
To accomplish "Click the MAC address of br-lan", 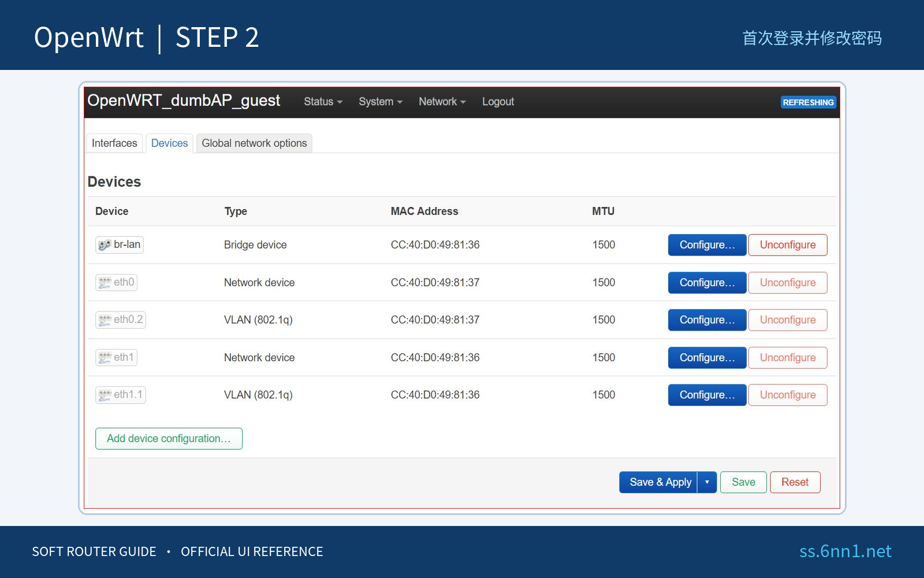I will click(435, 245).
